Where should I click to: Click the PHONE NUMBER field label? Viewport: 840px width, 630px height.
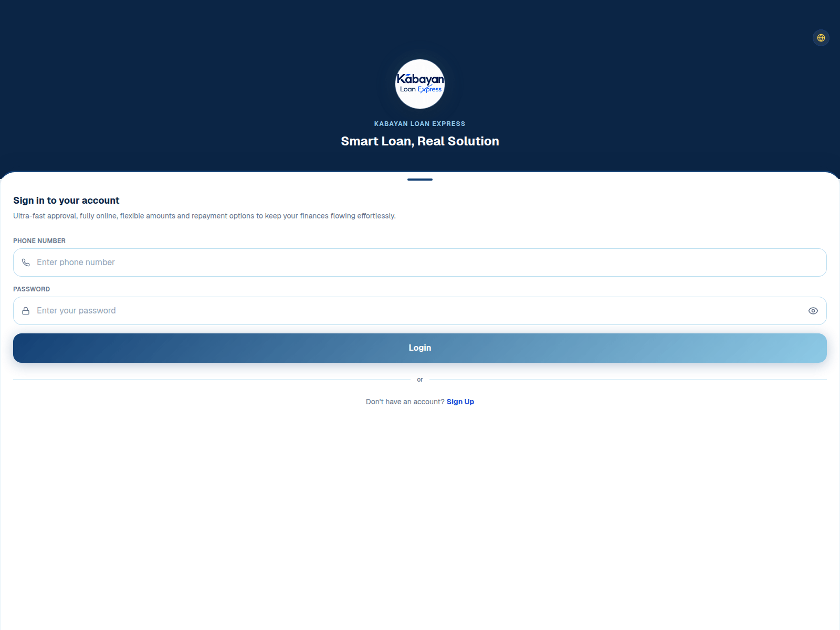coord(39,241)
